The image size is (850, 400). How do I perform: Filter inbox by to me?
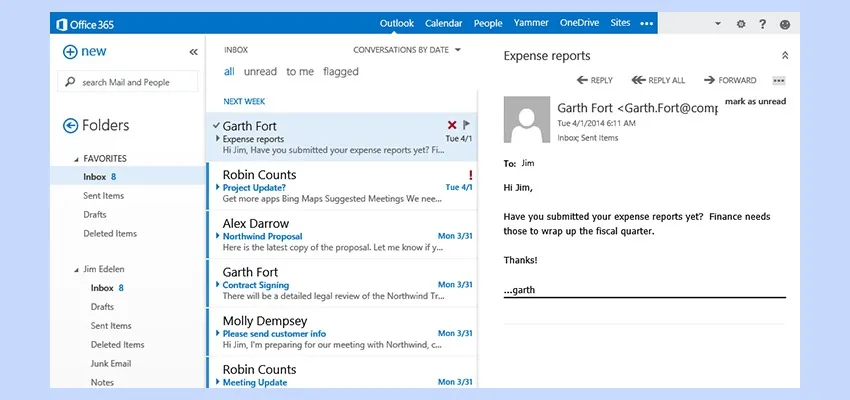point(300,72)
